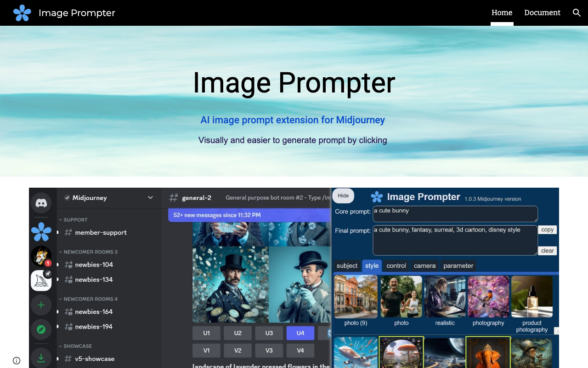The width and height of the screenshot is (588, 368).
Task: Click the site info icon at bottom left
Action: [17, 361]
